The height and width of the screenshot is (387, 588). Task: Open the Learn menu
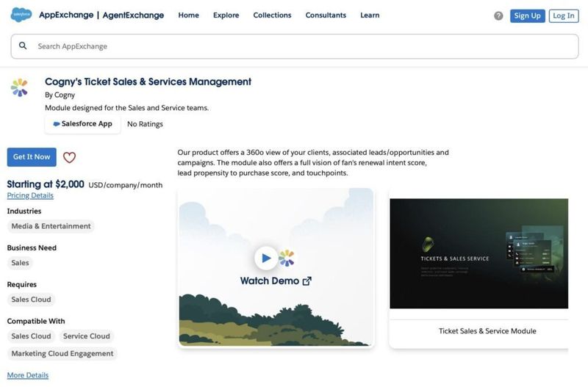coord(370,15)
